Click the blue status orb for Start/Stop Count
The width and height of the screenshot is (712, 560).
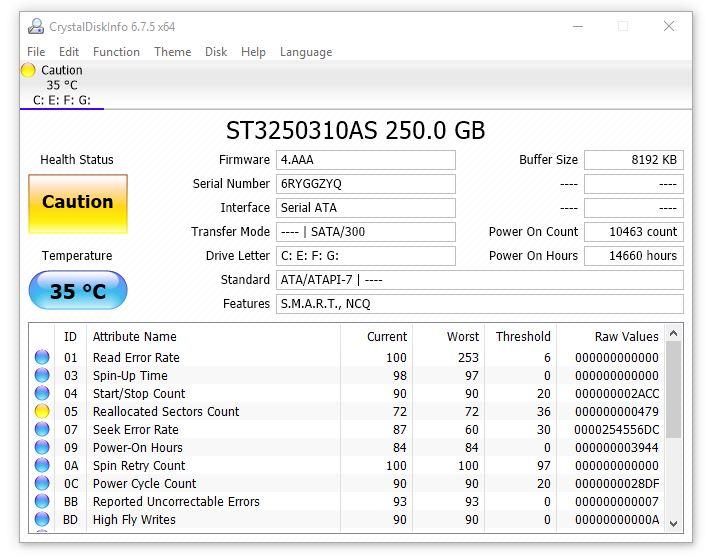tap(42, 393)
